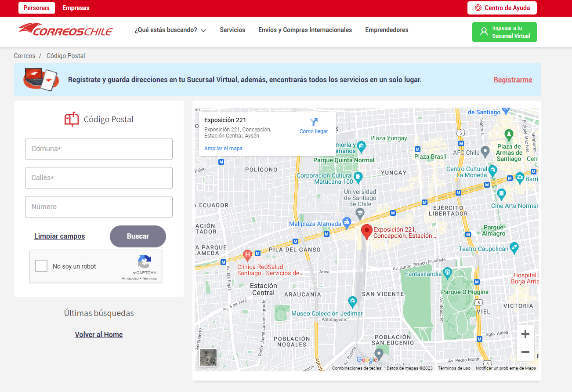Click the Museo Colección Jedimar marker

click(x=352, y=301)
